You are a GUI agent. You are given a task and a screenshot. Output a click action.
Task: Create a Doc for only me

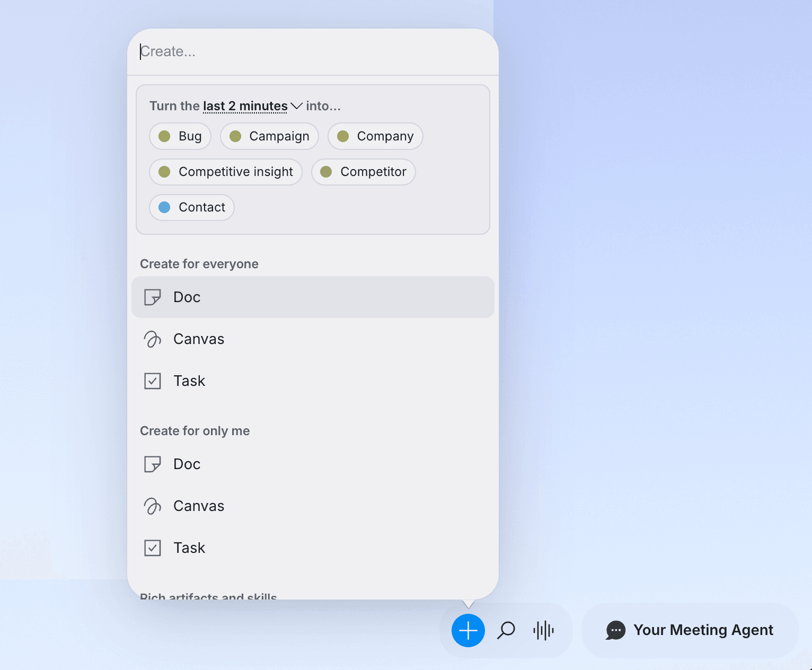[313, 464]
